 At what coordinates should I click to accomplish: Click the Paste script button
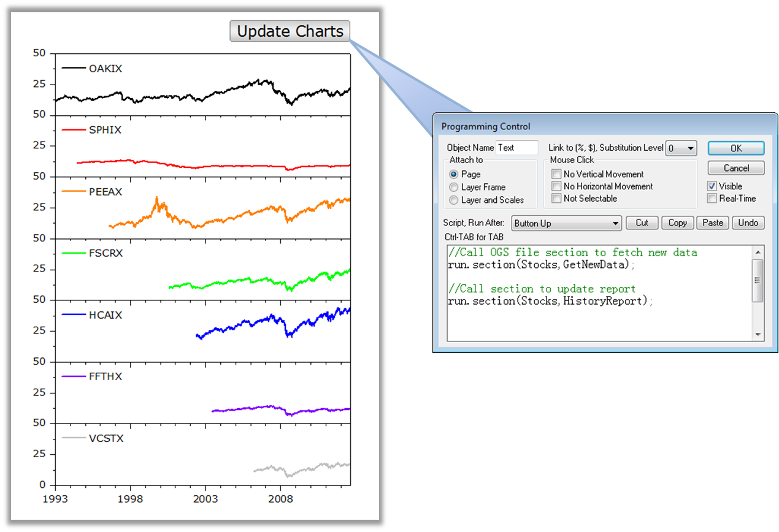(x=712, y=223)
